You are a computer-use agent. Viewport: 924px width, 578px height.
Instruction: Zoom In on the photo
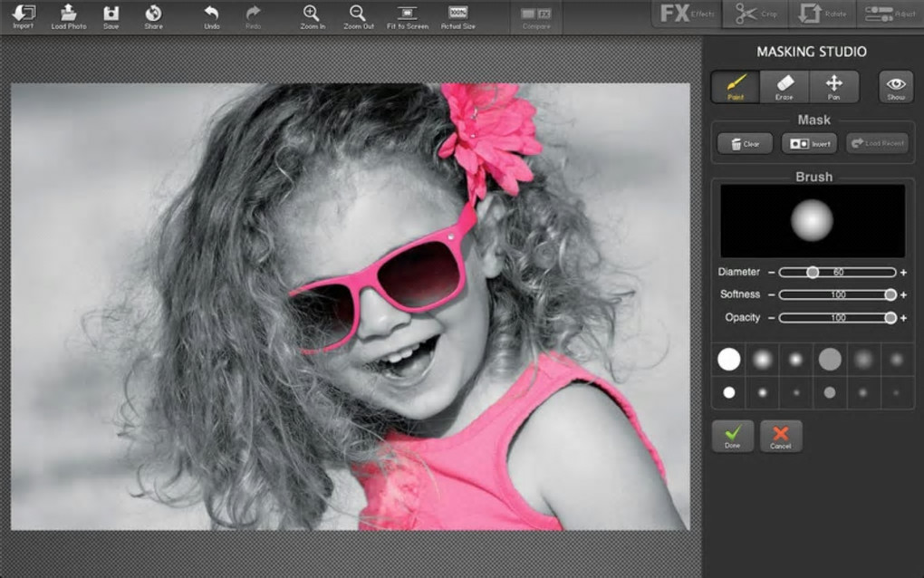[x=311, y=15]
